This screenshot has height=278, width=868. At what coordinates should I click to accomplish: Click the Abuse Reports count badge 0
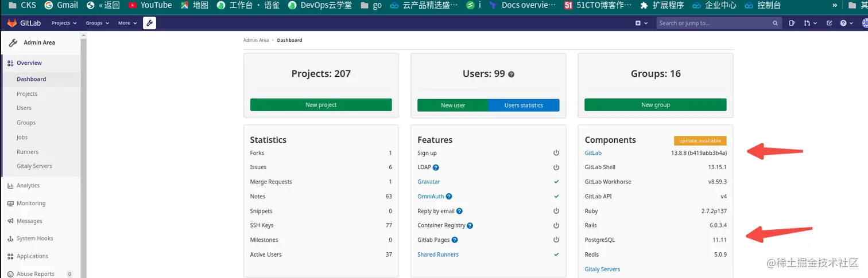pyautogui.click(x=69, y=274)
